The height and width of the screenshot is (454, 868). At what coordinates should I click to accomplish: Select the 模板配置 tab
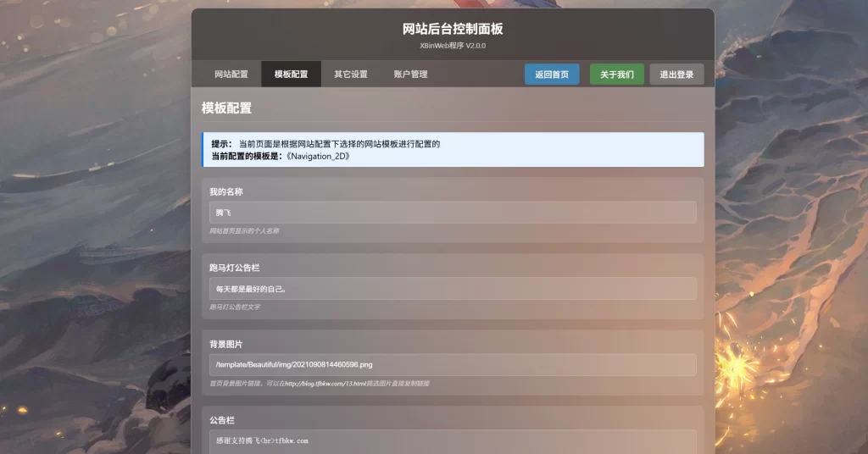pyautogui.click(x=291, y=75)
